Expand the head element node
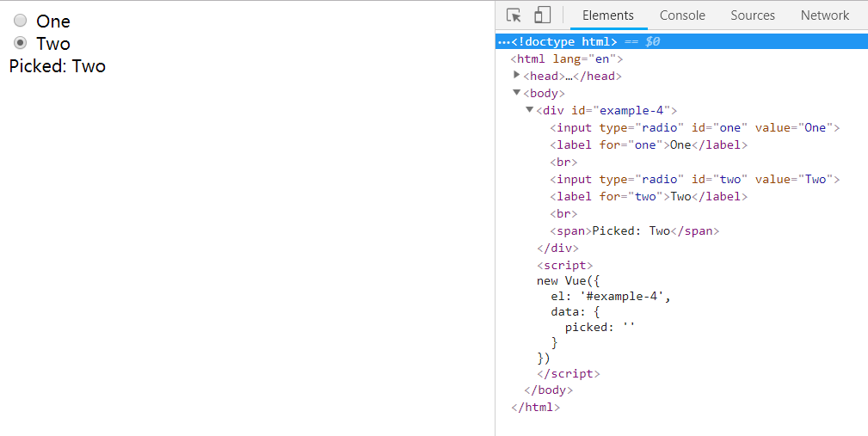This screenshot has width=868, height=436. [516, 76]
